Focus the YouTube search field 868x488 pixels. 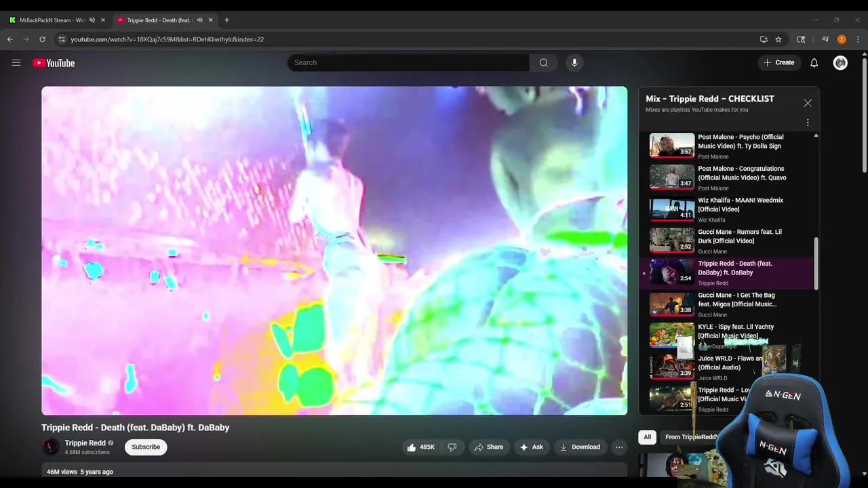coord(409,63)
